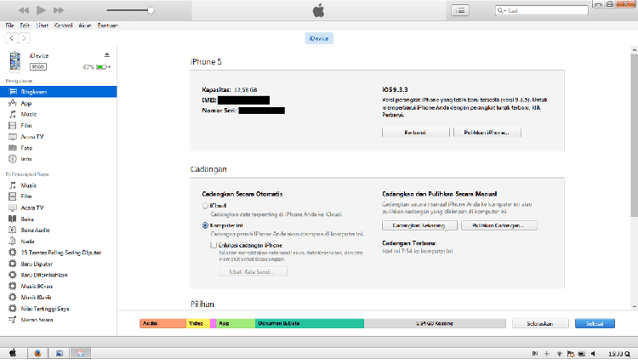Screen dimensions: 638x364
Task: Click the previous track rewind button
Action: tap(24, 10)
